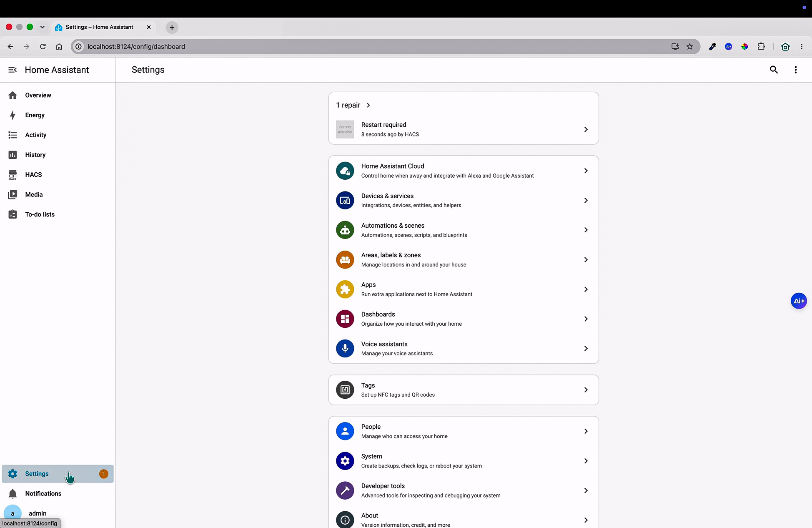Viewport: 812px width, 528px height.
Task: Open the search icon in the Settings header
Action: pyautogui.click(x=774, y=70)
